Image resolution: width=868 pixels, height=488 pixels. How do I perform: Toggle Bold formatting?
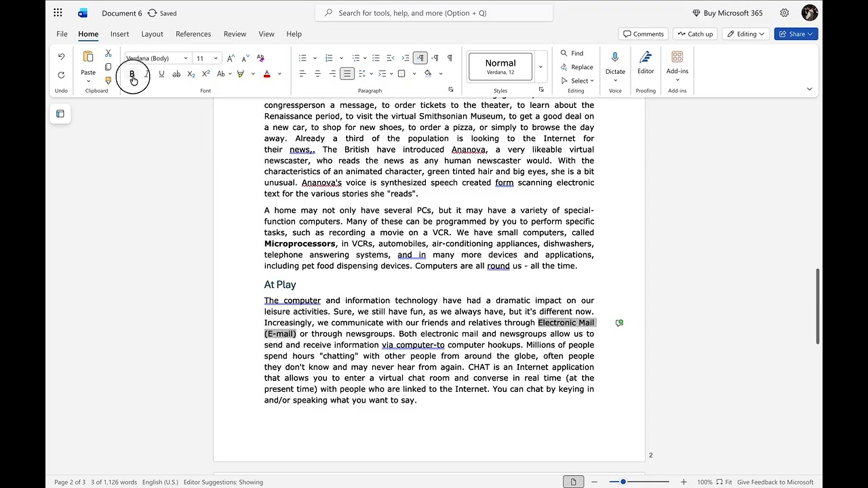(132, 74)
